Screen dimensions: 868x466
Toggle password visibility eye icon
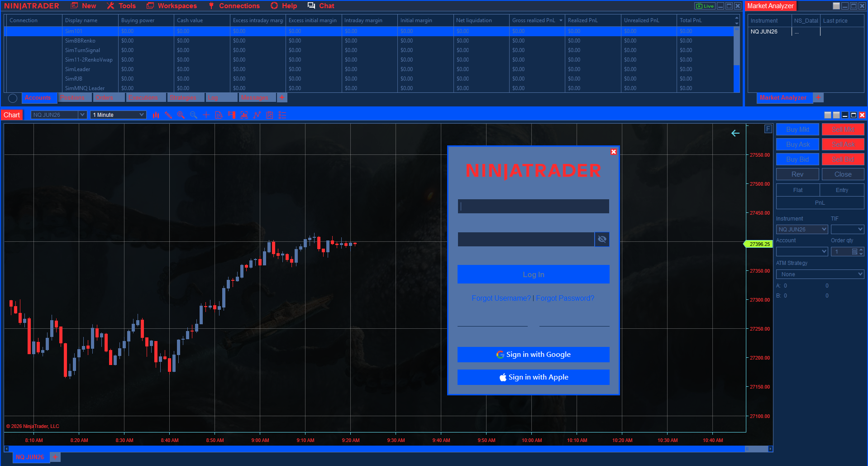point(602,239)
